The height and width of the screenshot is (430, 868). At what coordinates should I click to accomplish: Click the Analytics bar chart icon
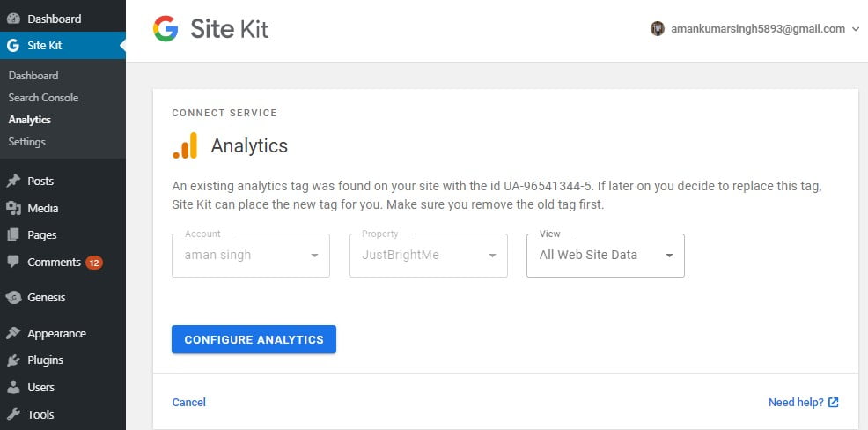[x=185, y=145]
